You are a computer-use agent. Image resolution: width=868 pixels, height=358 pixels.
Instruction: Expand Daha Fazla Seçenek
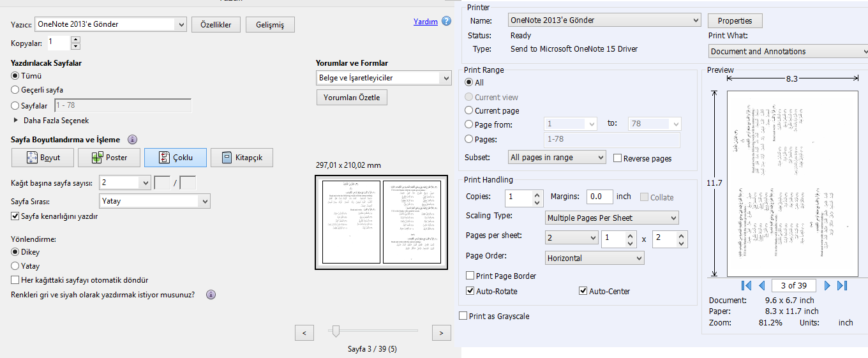pyautogui.click(x=51, y=121)
